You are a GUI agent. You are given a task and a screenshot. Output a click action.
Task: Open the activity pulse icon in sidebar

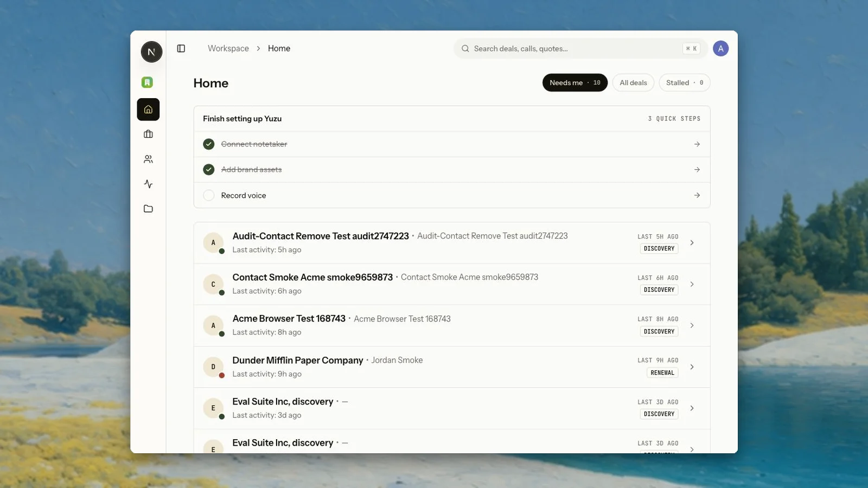pyautogui.click(x=148, y=184)
